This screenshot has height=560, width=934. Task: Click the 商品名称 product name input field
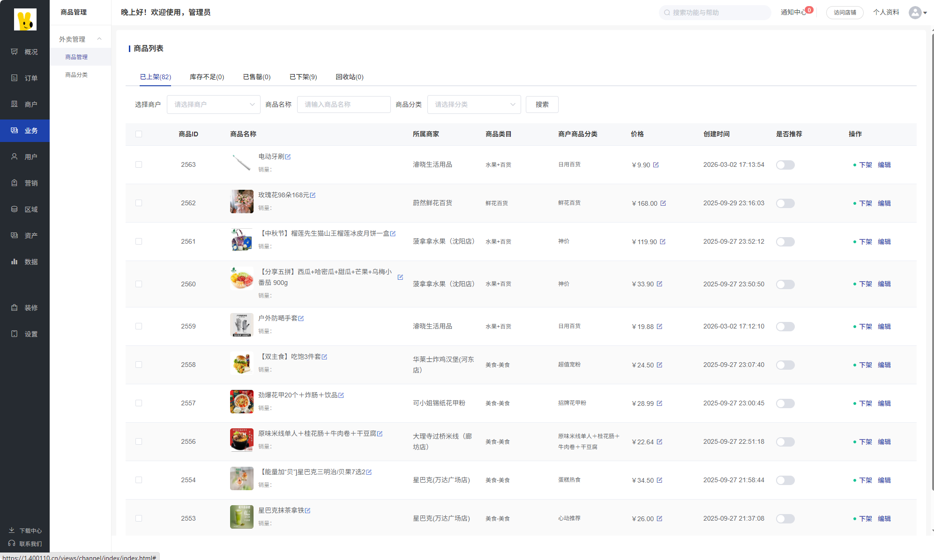coord(344,104)
